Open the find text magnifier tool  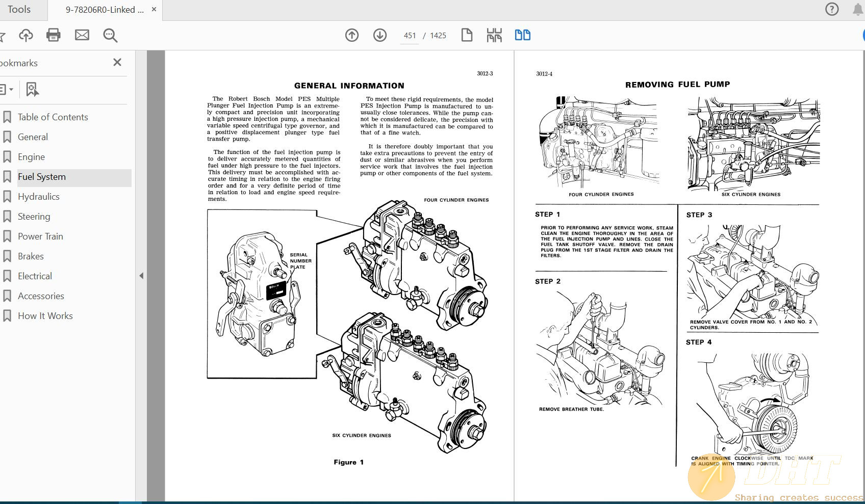point(110,35)
